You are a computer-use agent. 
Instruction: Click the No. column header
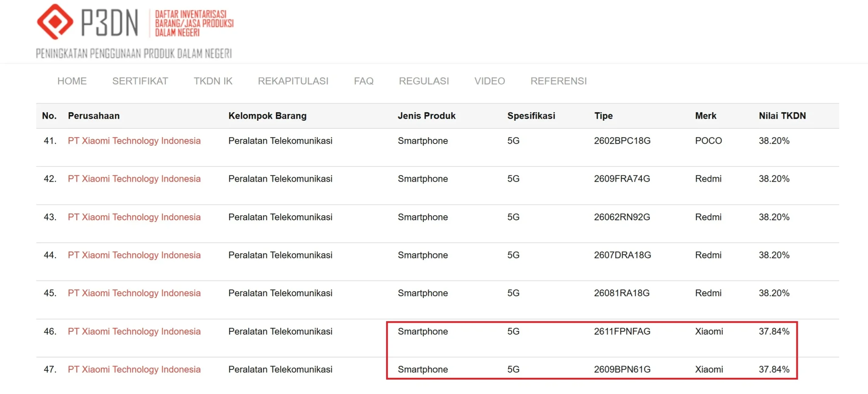49,116
